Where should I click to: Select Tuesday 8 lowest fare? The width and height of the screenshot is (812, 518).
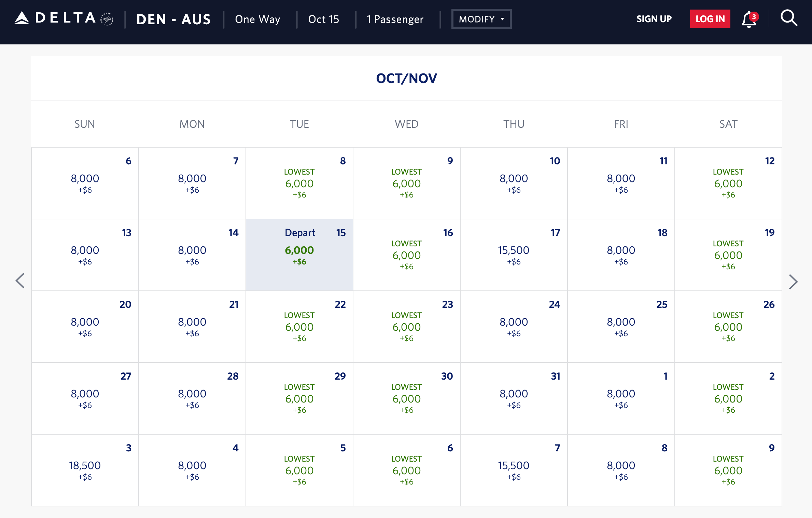[x=299, y=183]
